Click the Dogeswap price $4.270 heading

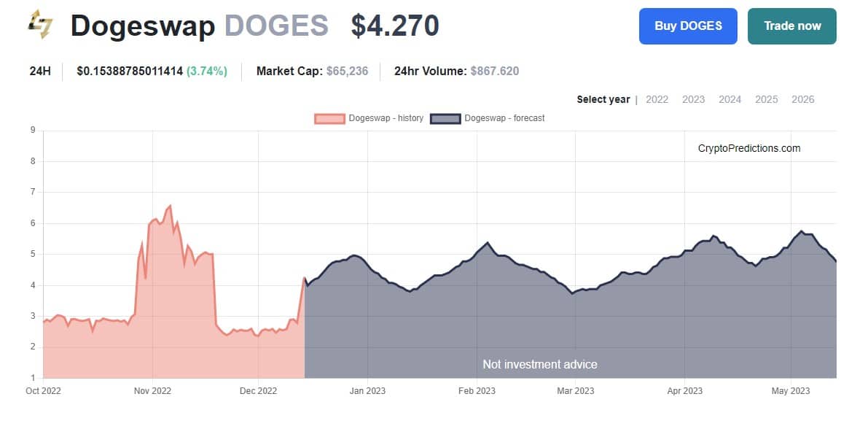pyautogui.click(x=394, y=26)
